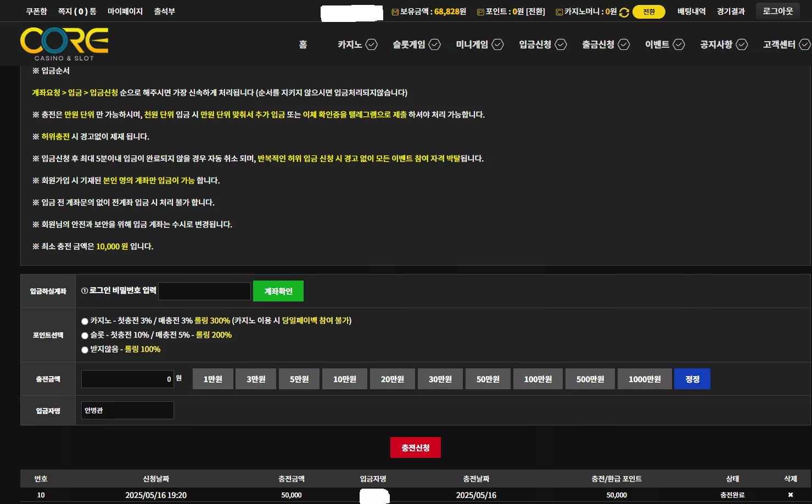This screenshot has width=812, height=504.
Task: Choose 받지않음 롤링 100% option
Action: tap(85, 350)
